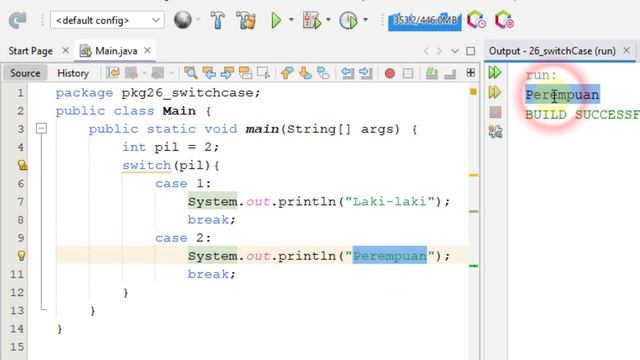
Task: Click the memory usage bar to garbage collect
Action: point(424,21)
